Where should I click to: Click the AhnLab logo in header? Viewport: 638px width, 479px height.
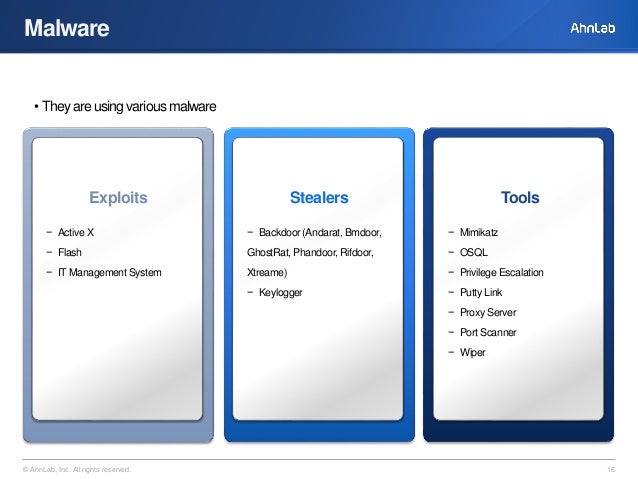tap(592, 28)
